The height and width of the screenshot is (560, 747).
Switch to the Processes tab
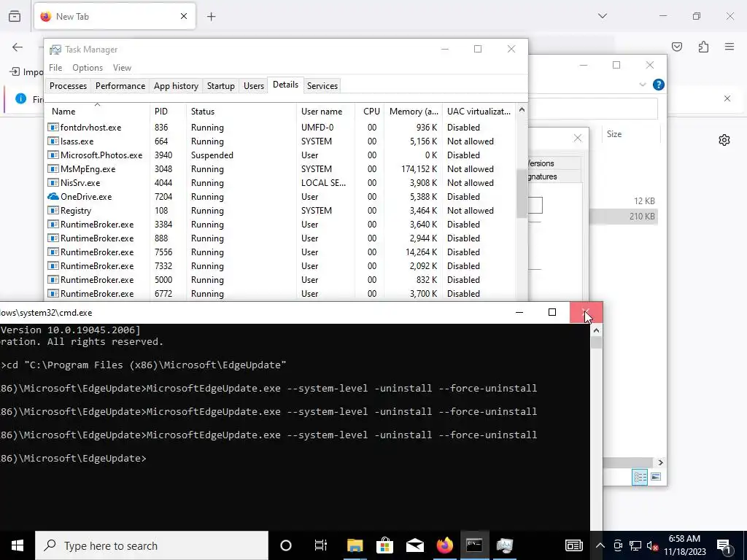[x=68, y=86]
